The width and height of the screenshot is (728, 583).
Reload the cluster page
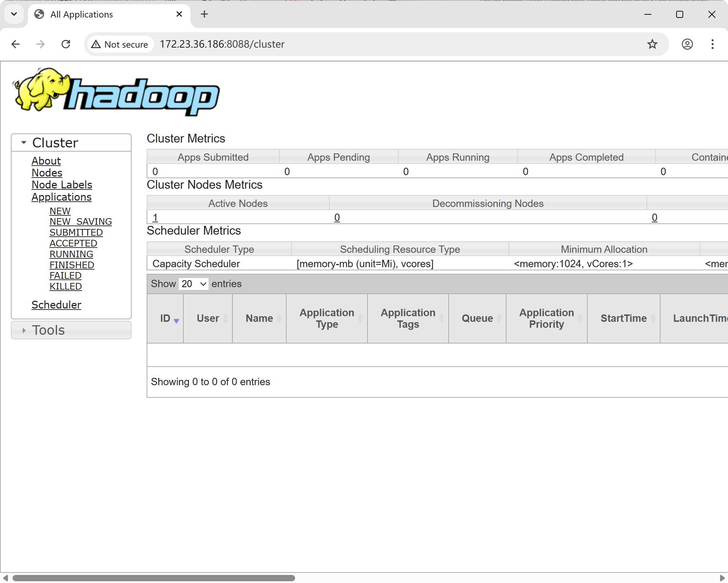click(x=66, y=44)
